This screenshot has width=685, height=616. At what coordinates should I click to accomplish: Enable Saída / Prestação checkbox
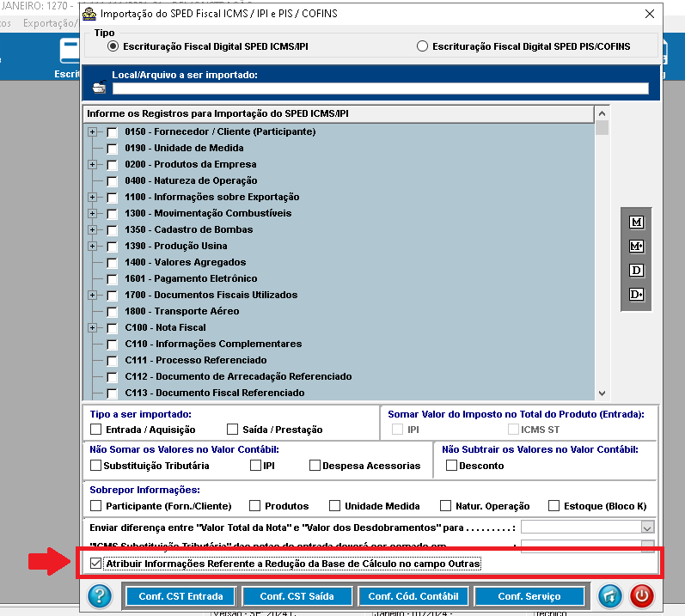(x=232, y=430)
